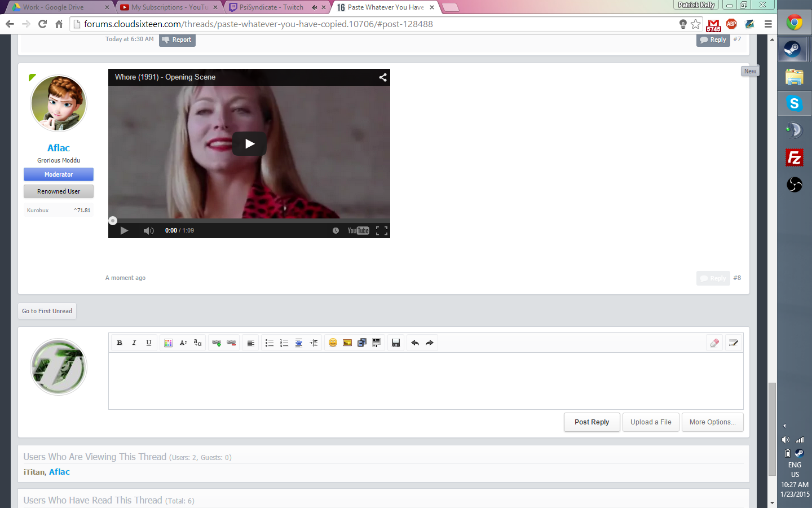Go to First Unread post

point(47,311)
